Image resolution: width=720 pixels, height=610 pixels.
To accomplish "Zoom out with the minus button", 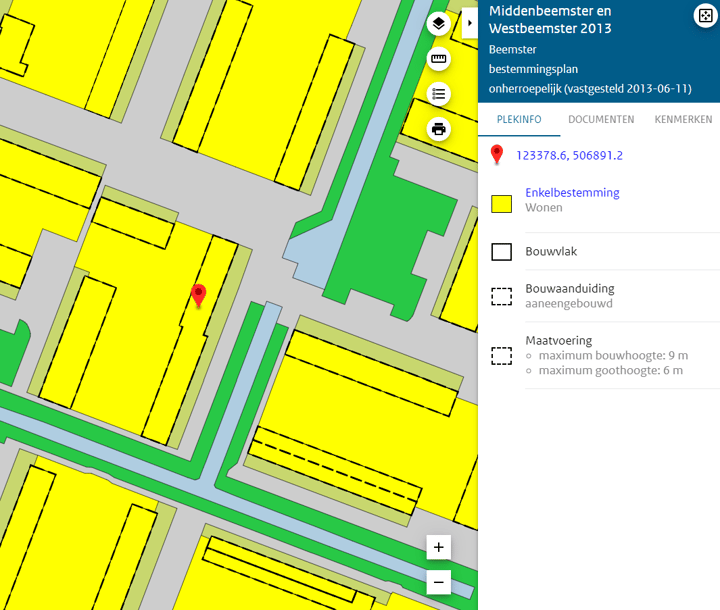I will pyautogui.click(x=438, y=581).
